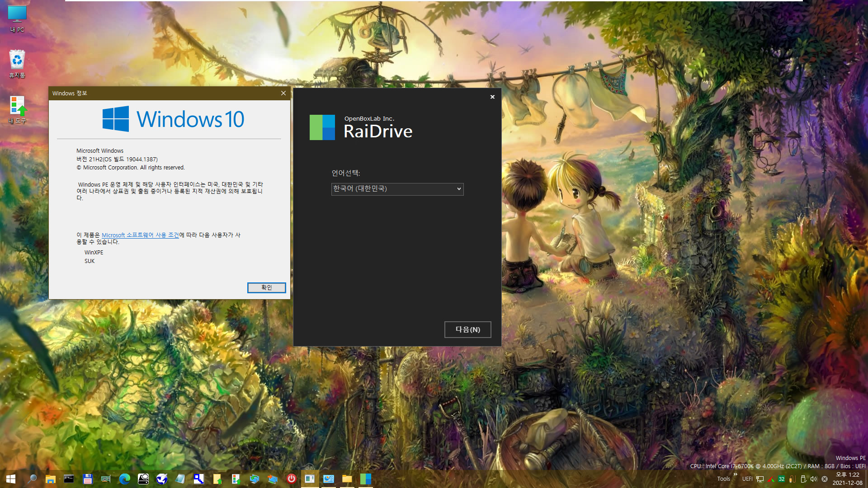
Task: Click the blue bird globe taskbar icon
Action: [x=162, y=479]
